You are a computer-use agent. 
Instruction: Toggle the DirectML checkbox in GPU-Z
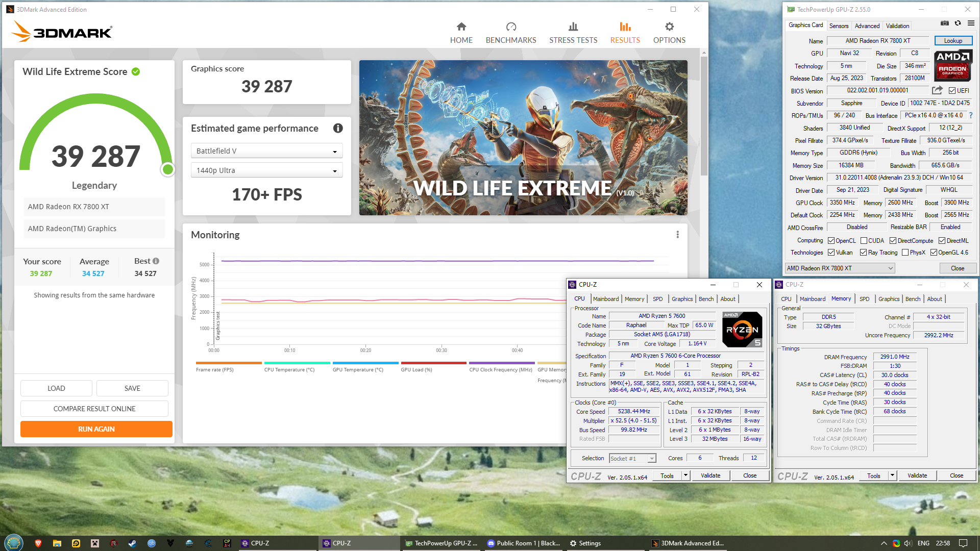point(942,241)
